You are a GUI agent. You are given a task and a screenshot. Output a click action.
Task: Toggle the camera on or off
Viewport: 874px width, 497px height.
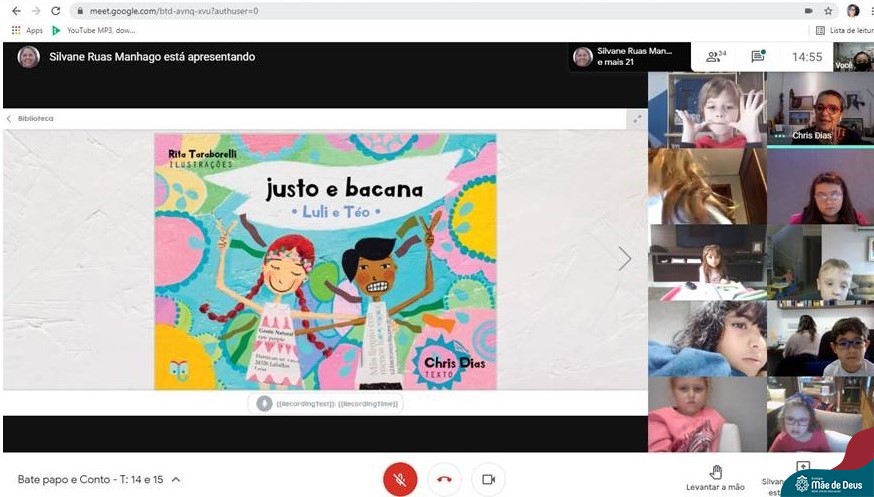tap(488, 479)
